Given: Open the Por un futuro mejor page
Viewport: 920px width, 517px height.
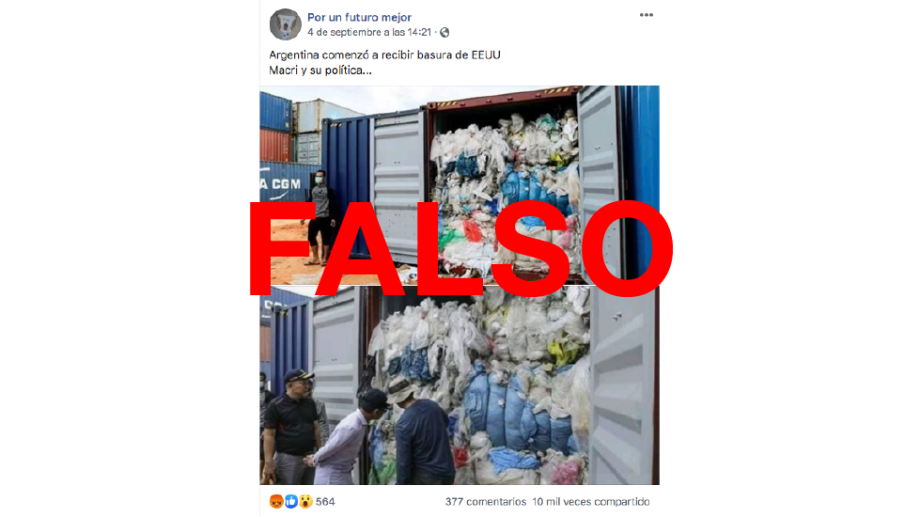Looking at the screenshot, I should pos(359,18).
